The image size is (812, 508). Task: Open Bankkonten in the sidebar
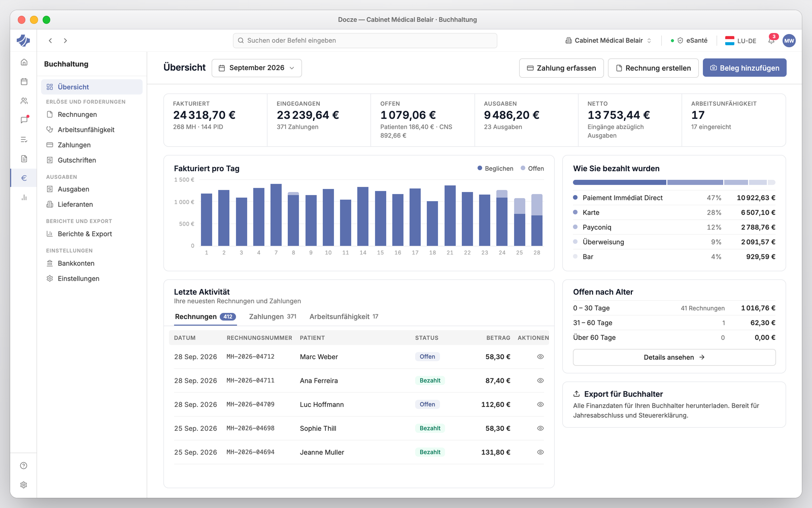click(92, 264)
